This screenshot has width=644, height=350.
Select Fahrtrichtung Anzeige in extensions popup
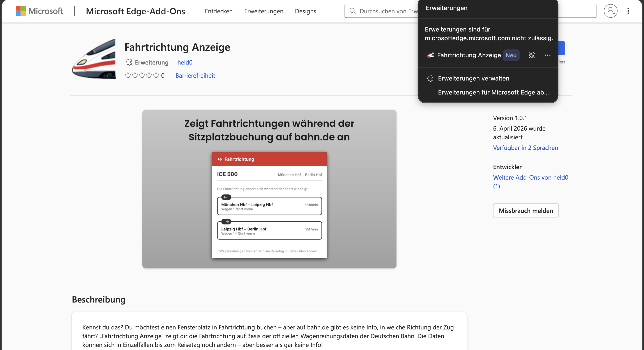point(469,55)
